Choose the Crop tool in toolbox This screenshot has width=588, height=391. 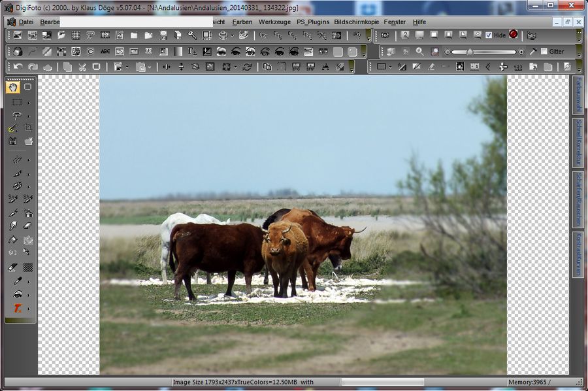coord(28,128)
